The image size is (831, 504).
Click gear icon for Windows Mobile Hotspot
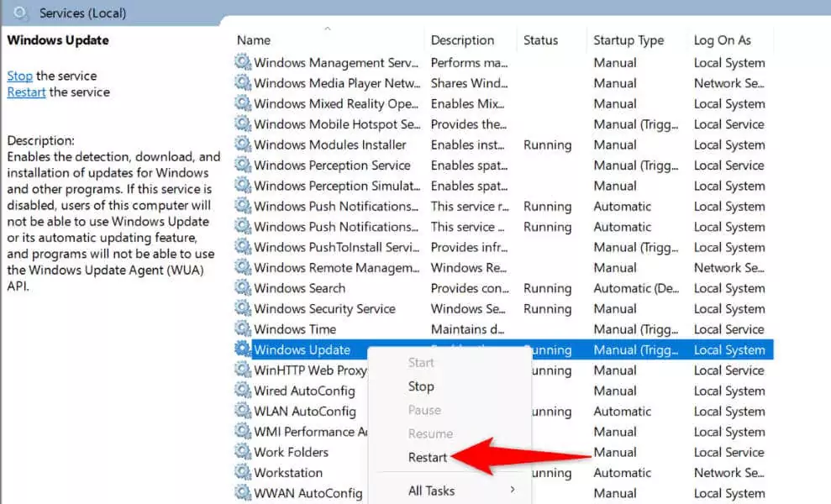[243, 123]
